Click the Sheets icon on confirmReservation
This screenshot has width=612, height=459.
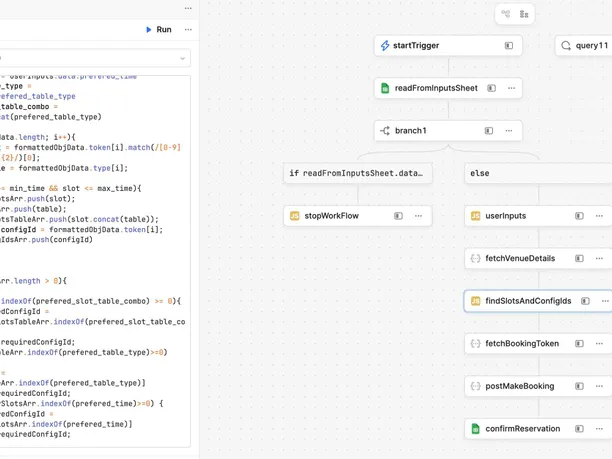(x=475, y=429)
